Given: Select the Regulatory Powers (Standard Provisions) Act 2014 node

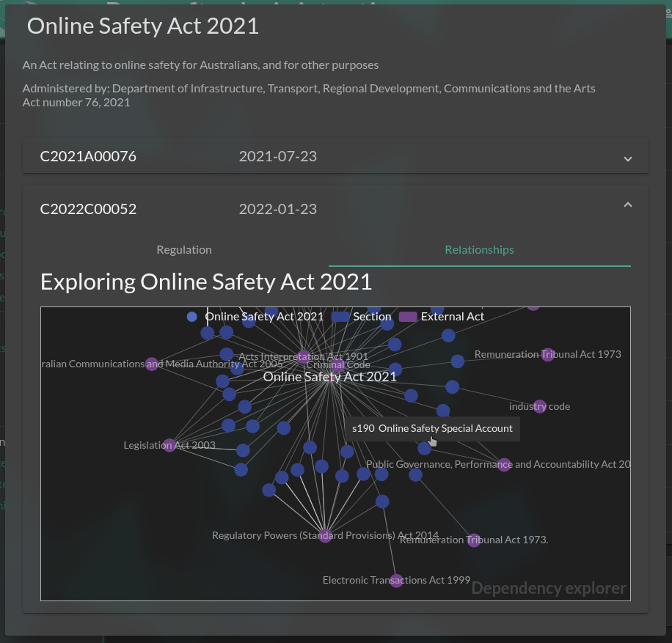Looking at the screenshot, I should tap(325, 535).
